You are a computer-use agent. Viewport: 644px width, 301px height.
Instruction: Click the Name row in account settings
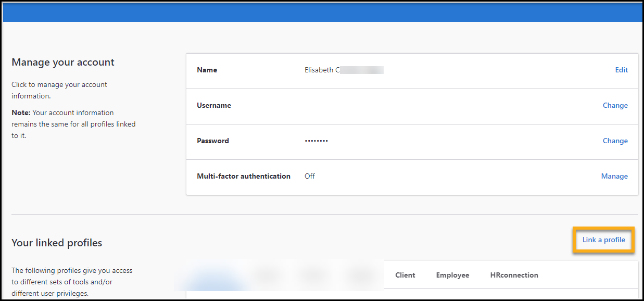[x=207, y=70]
